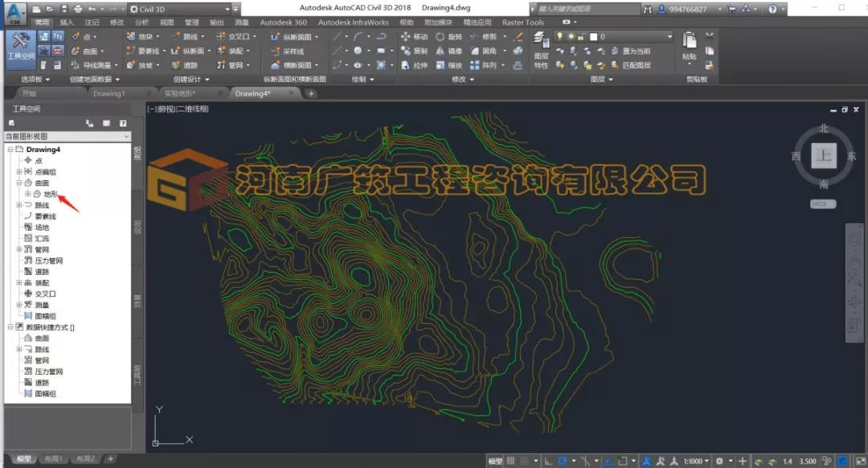Toggle the grid display in status bar

click(x=510, y=461)
